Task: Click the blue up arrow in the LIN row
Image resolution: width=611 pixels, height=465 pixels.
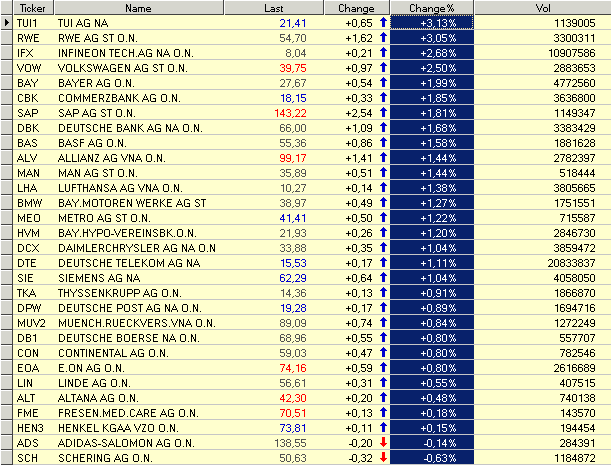Action: [383, 382]
